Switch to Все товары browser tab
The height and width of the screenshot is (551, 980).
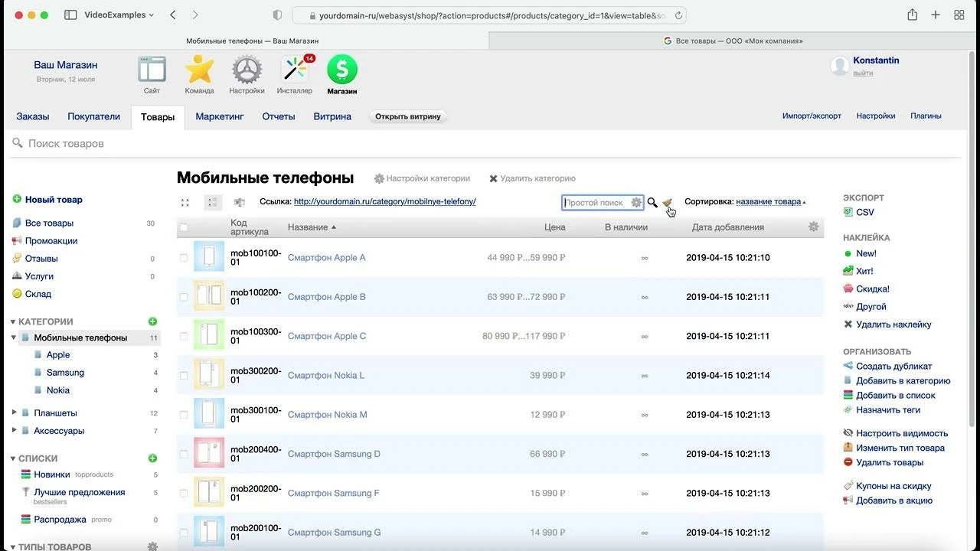pos(733,41)
